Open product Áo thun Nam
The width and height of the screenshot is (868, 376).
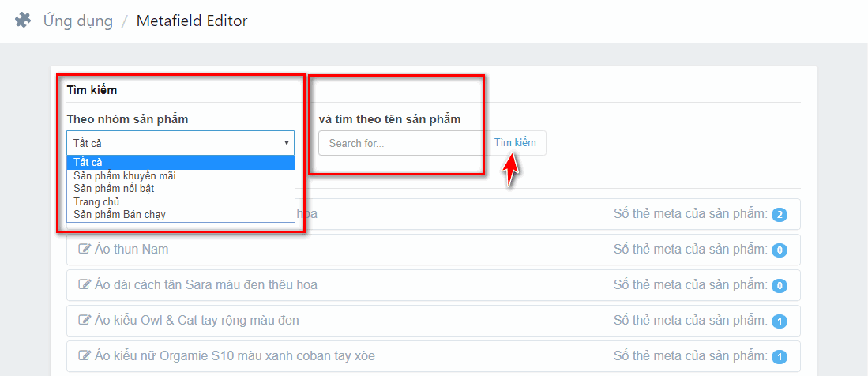132,250
